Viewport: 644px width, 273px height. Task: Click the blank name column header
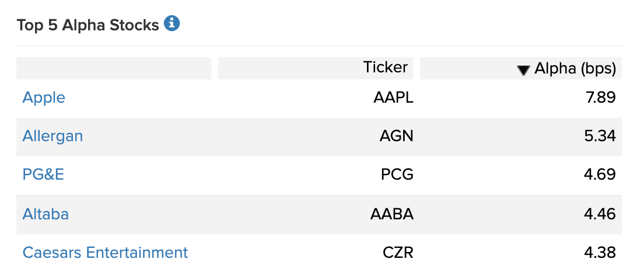tap(114, 68)
